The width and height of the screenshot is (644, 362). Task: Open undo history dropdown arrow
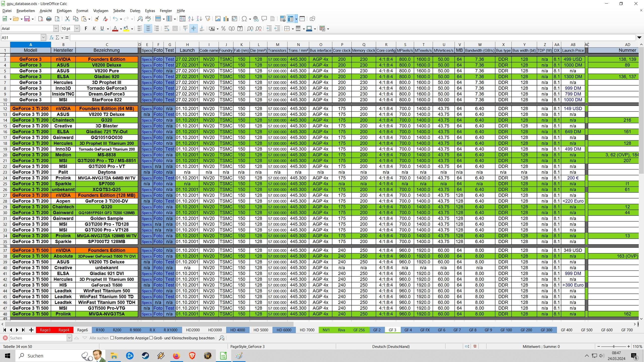[x=121, y=19]
